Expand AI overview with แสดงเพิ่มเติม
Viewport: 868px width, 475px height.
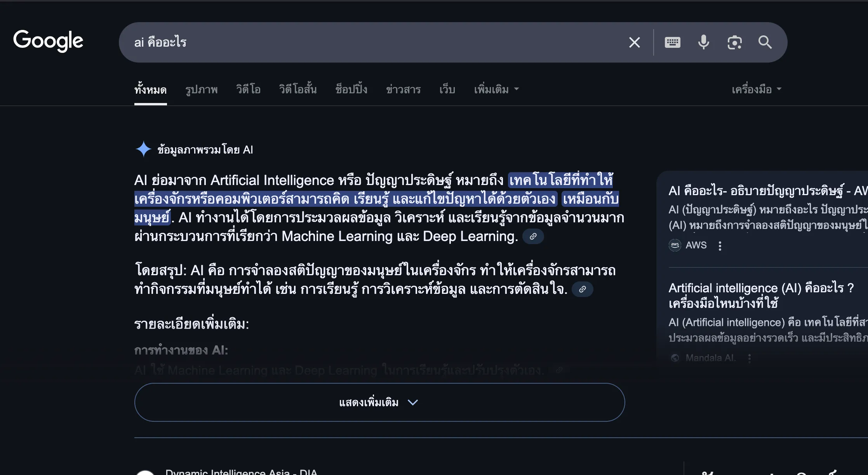(x=379, y=402)
